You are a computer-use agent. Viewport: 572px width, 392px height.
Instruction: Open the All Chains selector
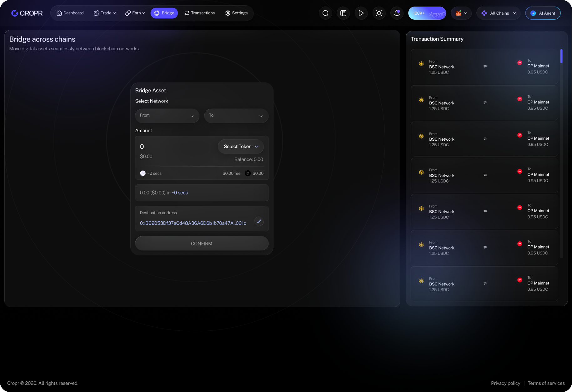(499, 13)
